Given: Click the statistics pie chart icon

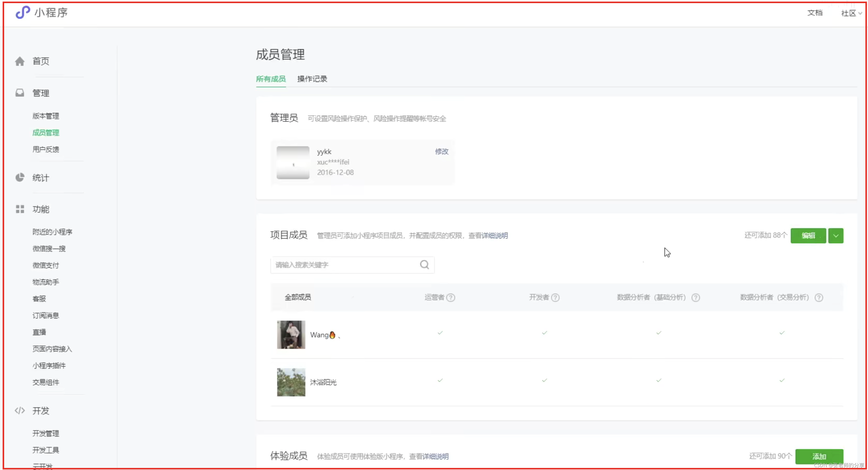Looking at the screenshot, I should tap(20, 177).
